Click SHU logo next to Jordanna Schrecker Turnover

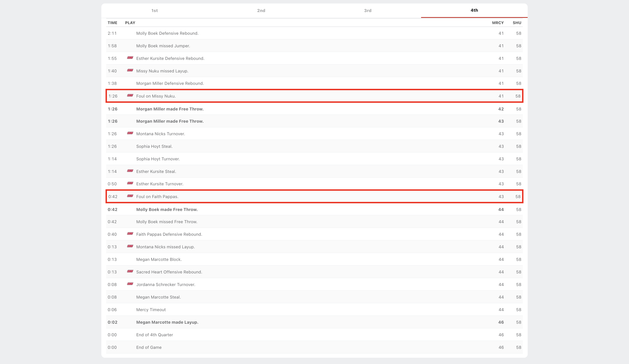[130, 284]
